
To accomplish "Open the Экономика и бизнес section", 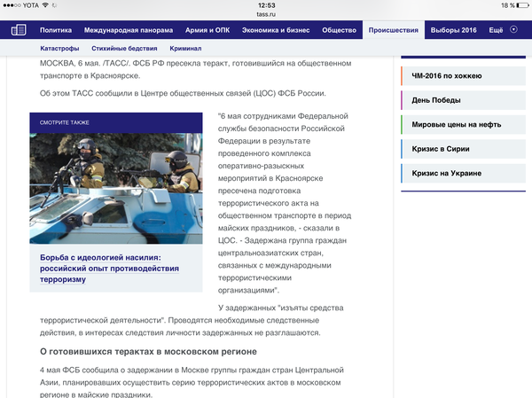I will (x=276, y=30).
